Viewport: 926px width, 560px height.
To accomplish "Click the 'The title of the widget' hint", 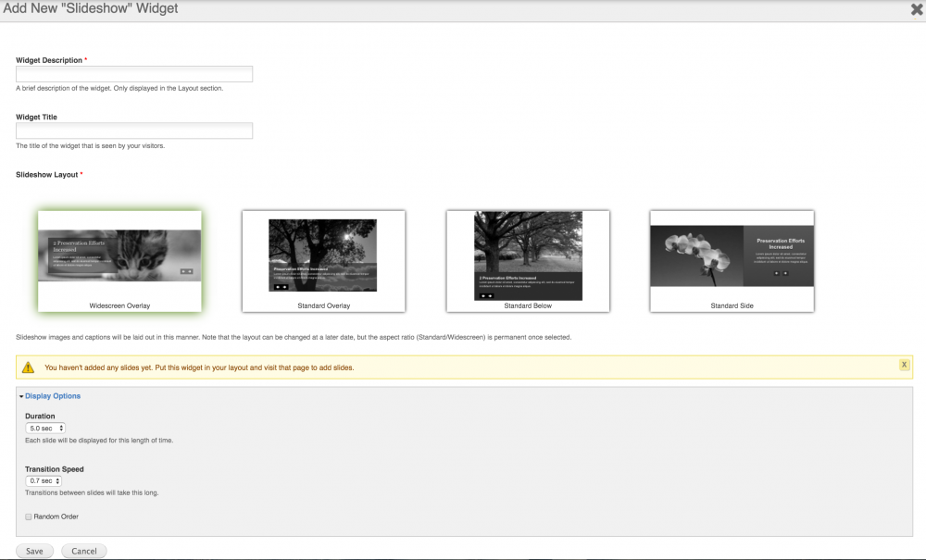I will (91, 145).
